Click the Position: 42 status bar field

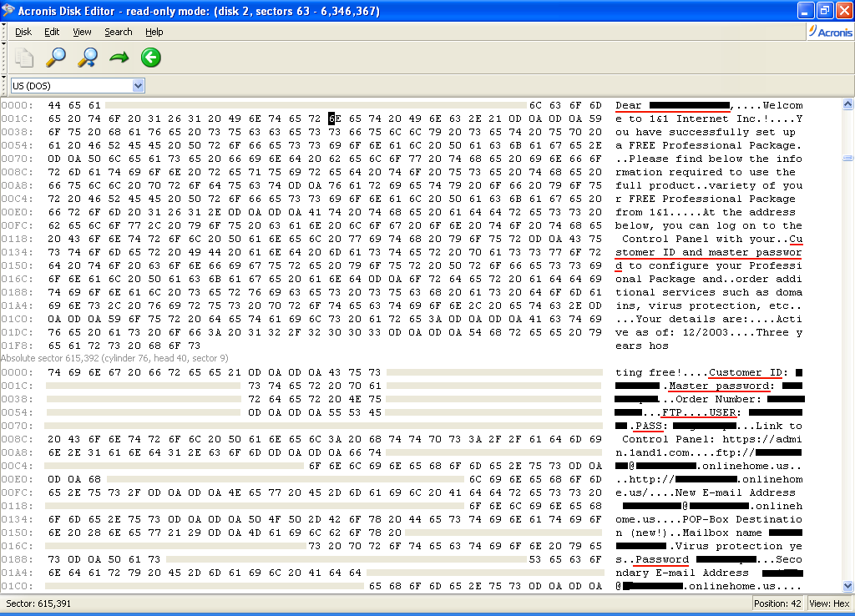click(x=777, y=603)
